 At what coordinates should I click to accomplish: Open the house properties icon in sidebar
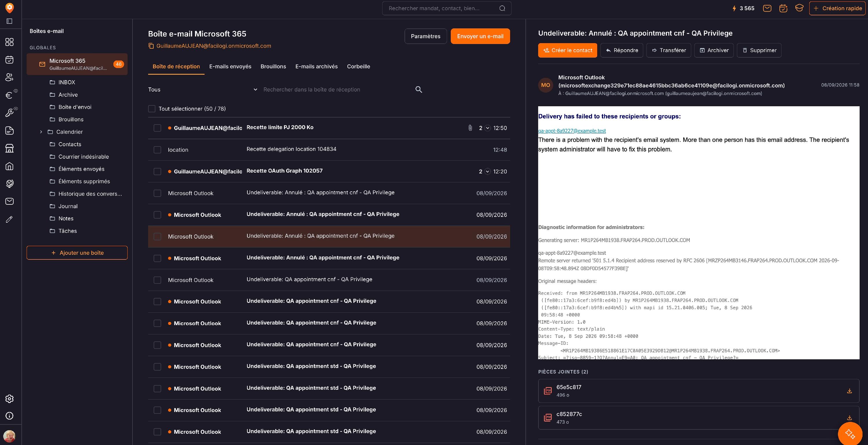[10, 166]
